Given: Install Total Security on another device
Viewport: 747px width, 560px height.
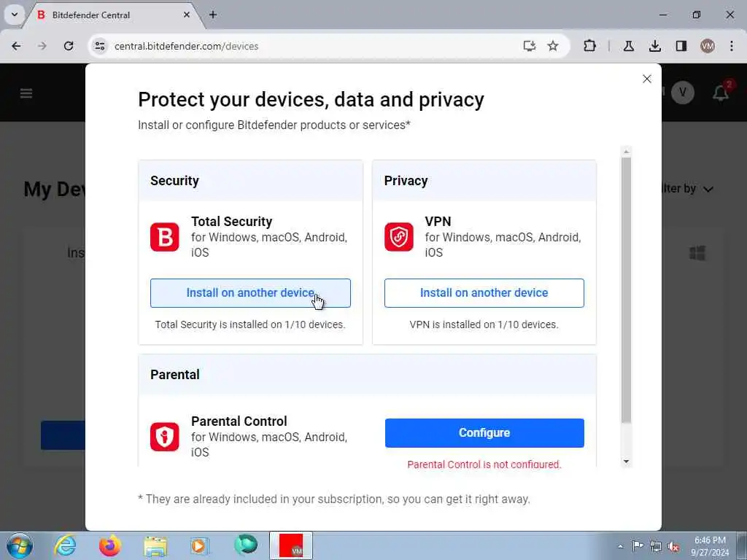Looking at the screenshot, I should (x=250, y=293).
